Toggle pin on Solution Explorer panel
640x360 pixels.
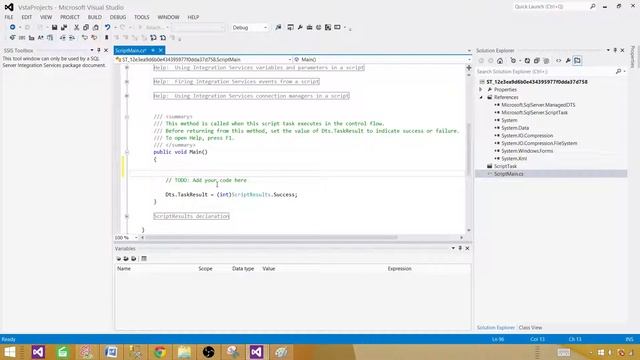615,50
